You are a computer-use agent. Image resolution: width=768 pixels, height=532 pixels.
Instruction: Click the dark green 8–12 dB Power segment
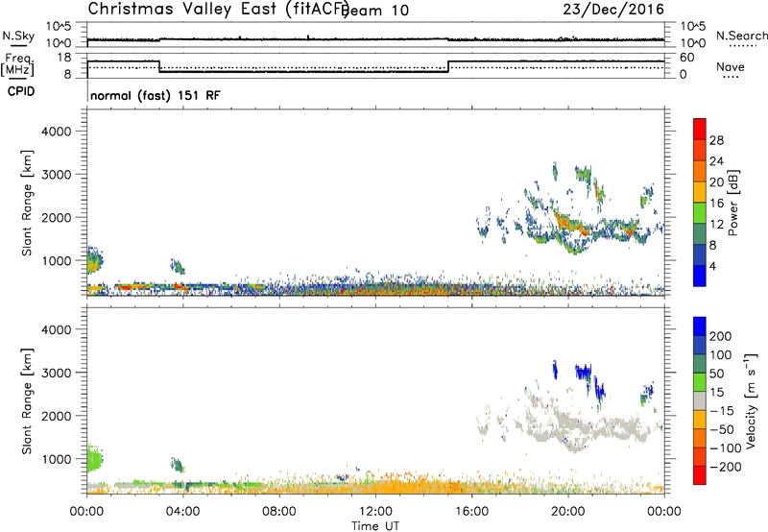pos(700,233)
